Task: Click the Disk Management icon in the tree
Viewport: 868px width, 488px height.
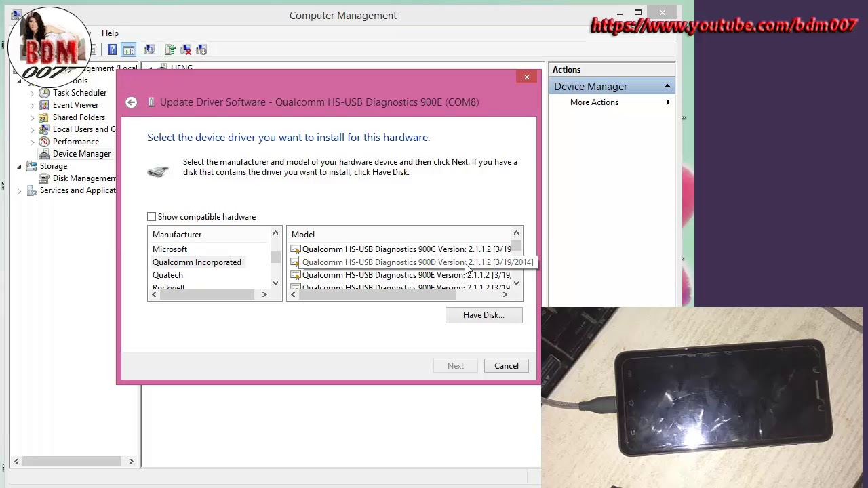Action: [x=44, y=178]
